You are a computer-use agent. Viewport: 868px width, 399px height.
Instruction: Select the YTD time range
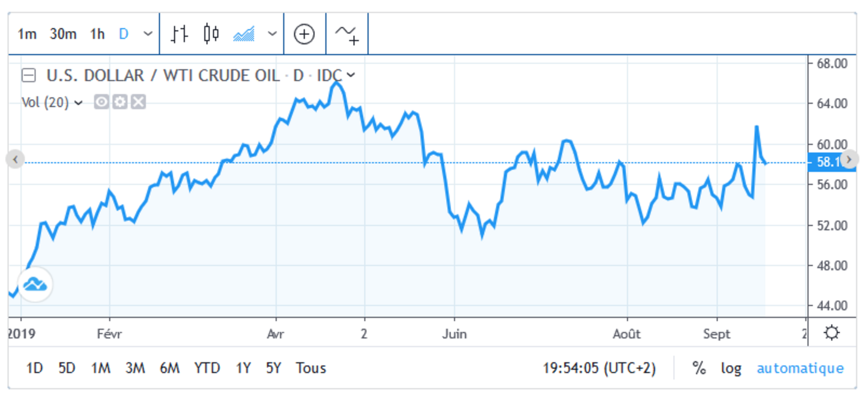[x=207, y=368]
